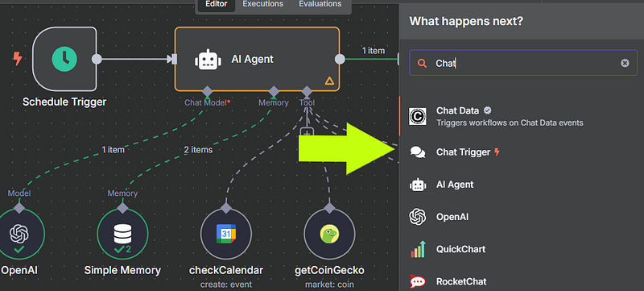Click the 'Simple Memory' node label
Viewport: 644px width, 291px height.
122,271
